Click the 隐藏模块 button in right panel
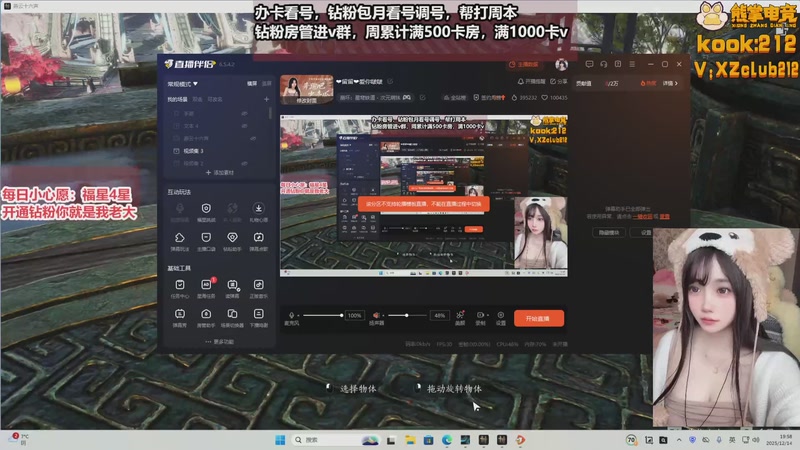Viewport: 800px width, 450px height. point(609,233)
